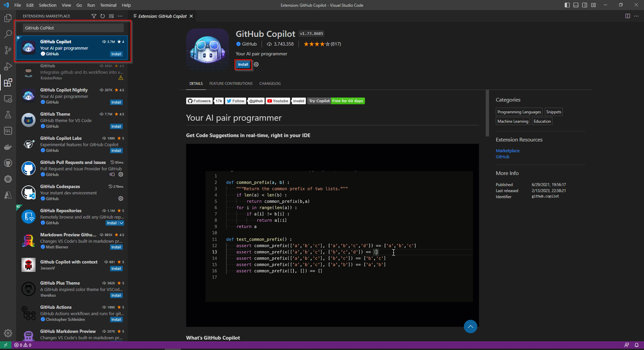644x350 pixels.
Task: Clear the extension search results
Action: [x=111, y=16]
